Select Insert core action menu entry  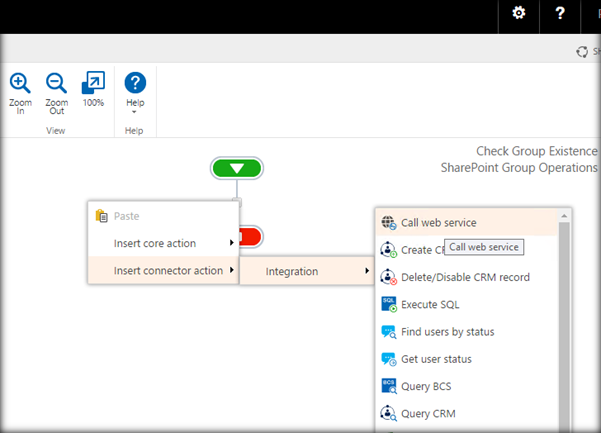164,243
